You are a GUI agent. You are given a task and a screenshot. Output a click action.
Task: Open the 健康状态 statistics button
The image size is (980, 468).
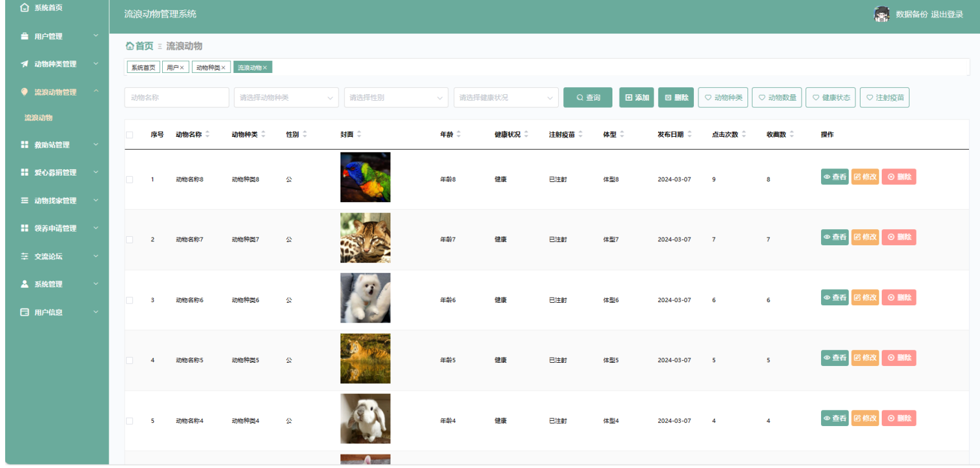[x=831, y=97]
